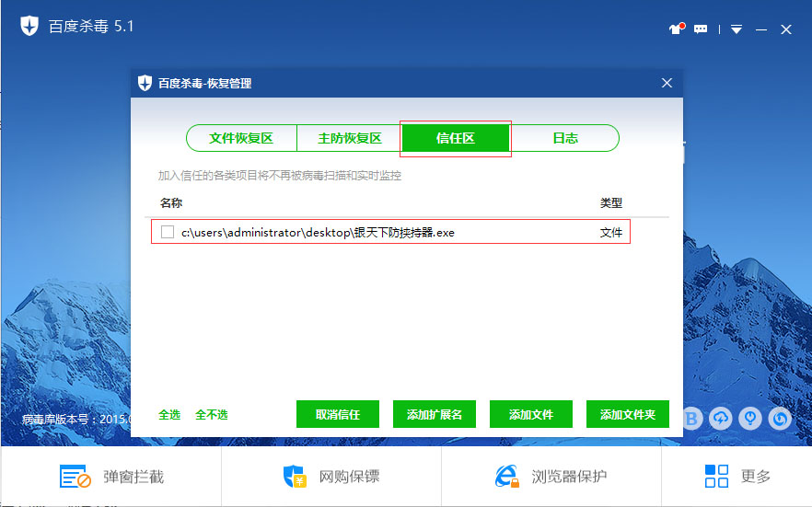Switch to the 文件恢复区 tab
812x507 pixels.
[x=241, y=138]
